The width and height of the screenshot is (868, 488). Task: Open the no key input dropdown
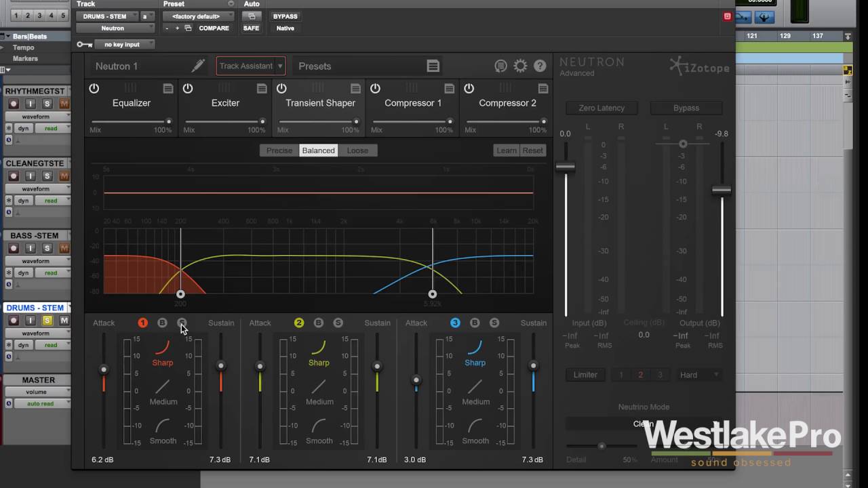coord(125,45)
